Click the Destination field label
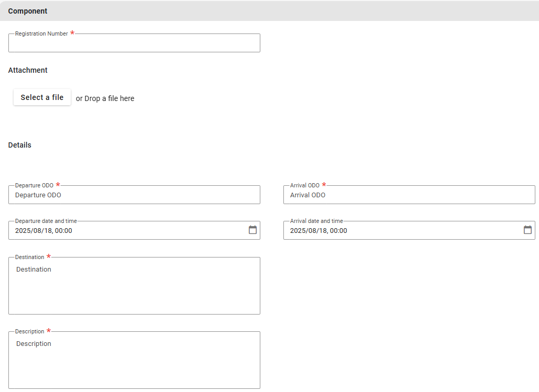The image size is (539, 392). (30, 257)
